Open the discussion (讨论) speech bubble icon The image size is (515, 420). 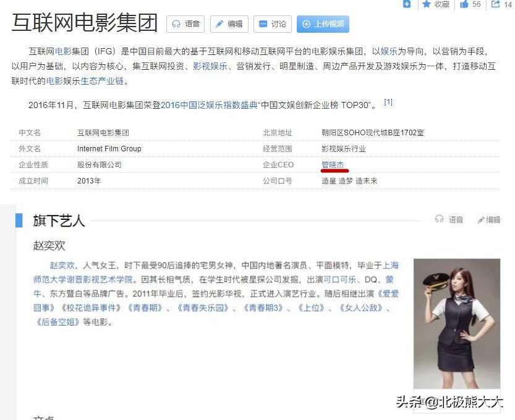point(265,24)
